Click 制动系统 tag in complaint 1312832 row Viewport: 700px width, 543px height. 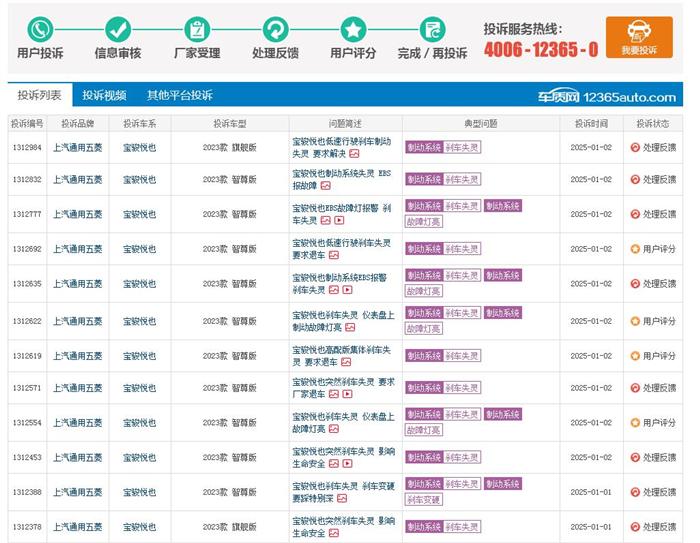[x=424, y=180]
